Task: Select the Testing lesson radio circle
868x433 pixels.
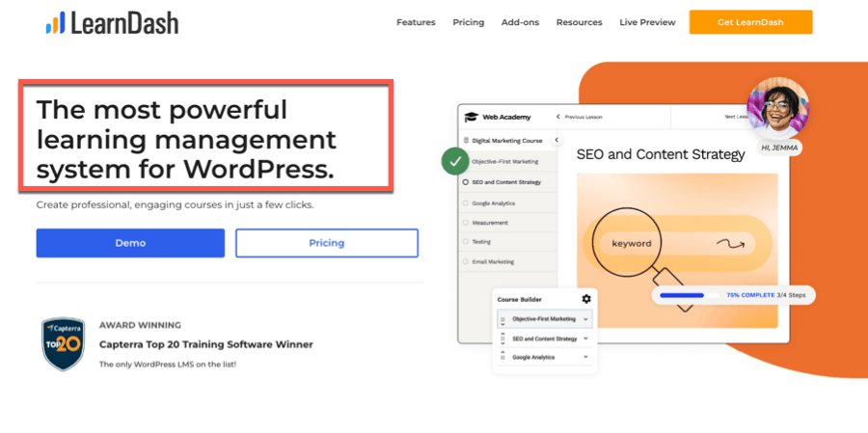Action: click(x=466, y=242)
